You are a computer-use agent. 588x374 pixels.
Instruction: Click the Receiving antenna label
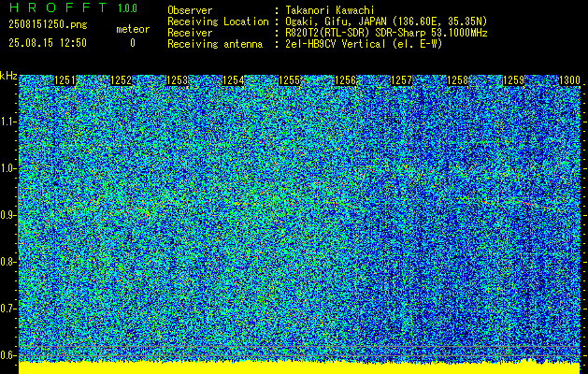[215, 44]
